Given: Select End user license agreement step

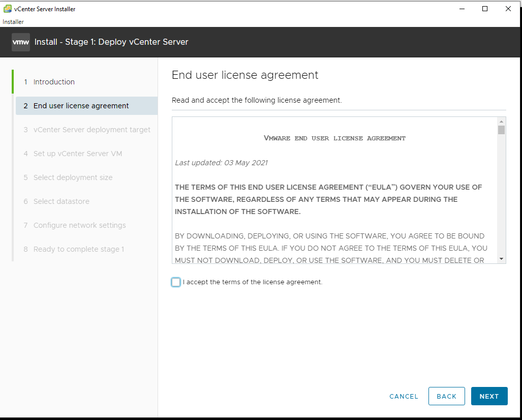Looking at the screenshot, I should coord(86,106).
